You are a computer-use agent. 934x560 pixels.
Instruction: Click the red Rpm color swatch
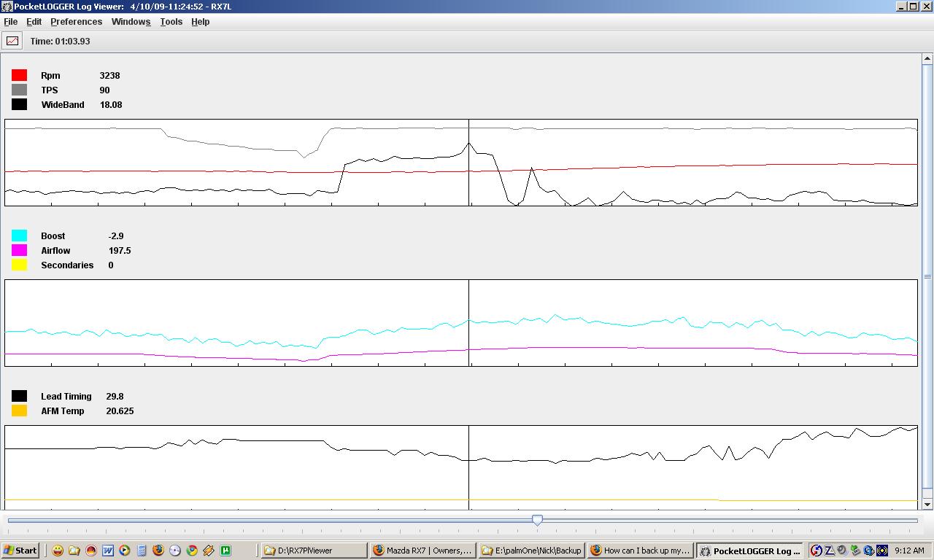pyautogui.click(x=20, y=75)
